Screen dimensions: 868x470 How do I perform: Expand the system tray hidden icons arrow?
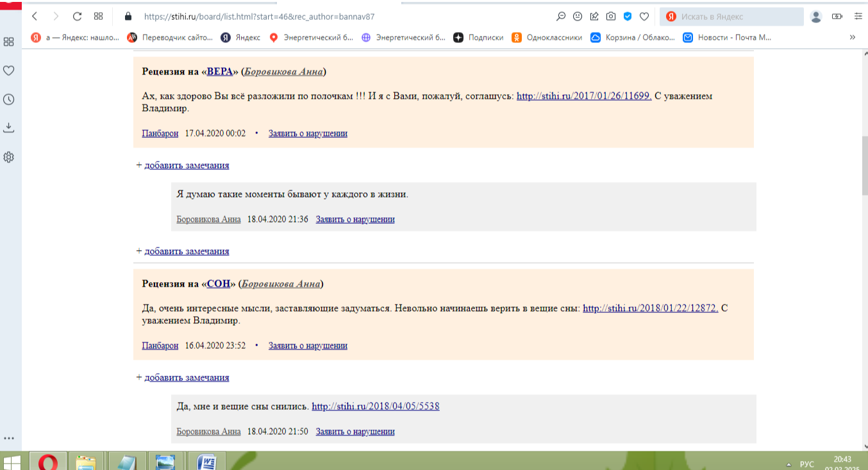[x=788, y=464]
